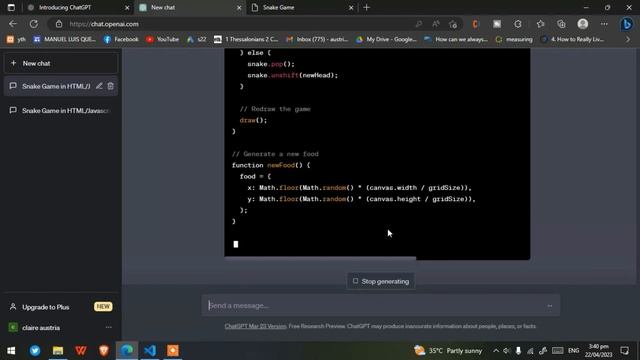
Task: Activate the Read aloud icon
Action: pyautogui.click(x=436, y=24)
